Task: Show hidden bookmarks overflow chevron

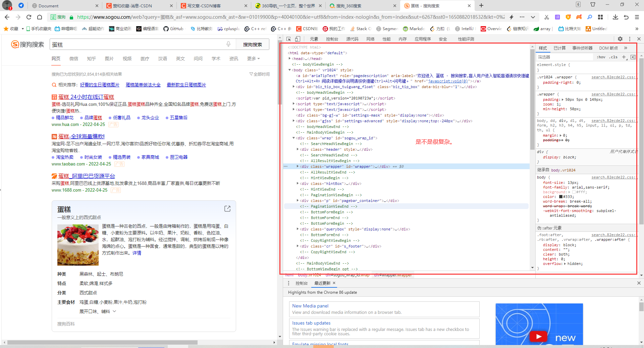Action: pos(637,29)
